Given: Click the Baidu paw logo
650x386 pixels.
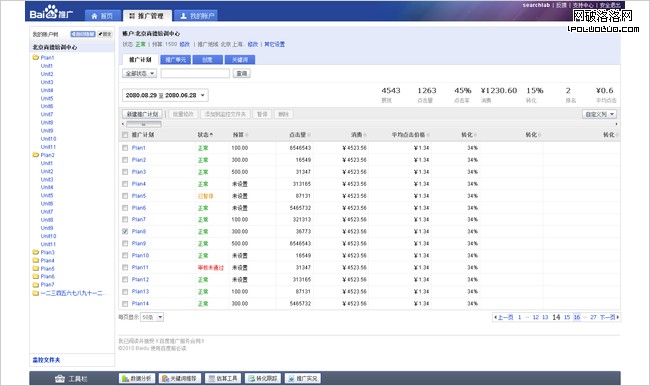Looking at the screenshot, I should pos(51,12).
